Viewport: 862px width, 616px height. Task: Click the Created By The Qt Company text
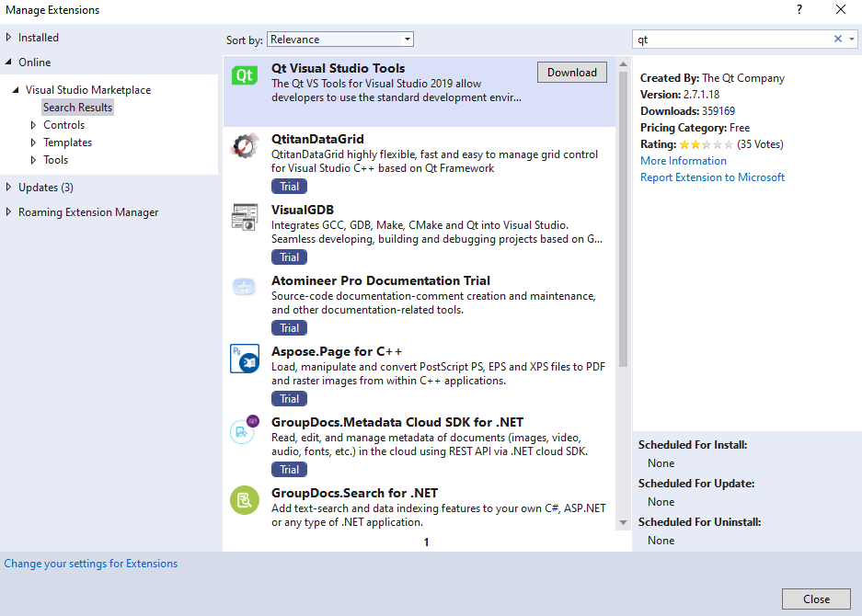pyautogui.click(x=712, y=78)
